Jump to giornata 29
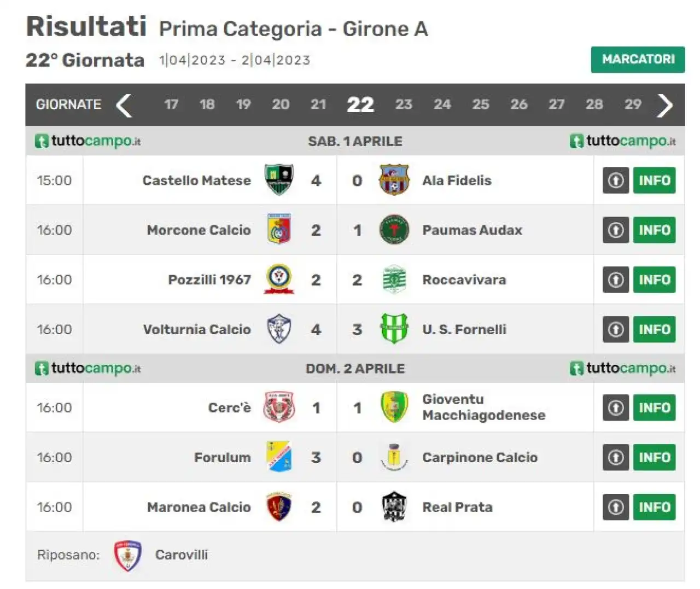 point(633,104)
